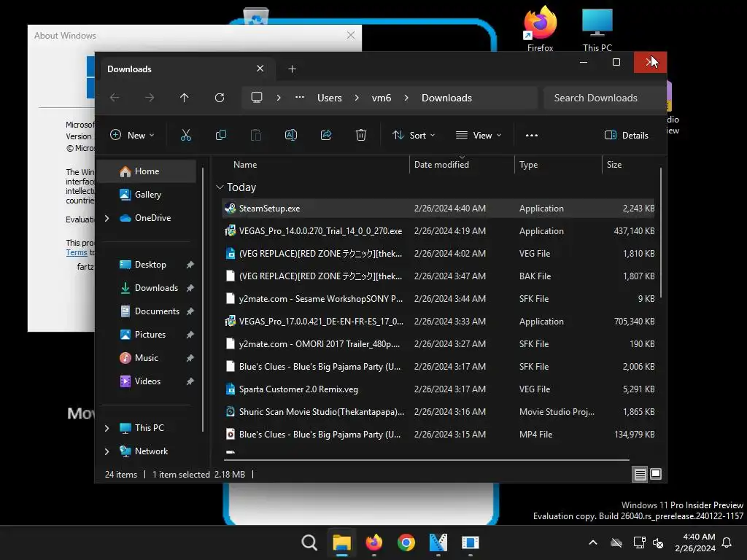Click the Delete trash icon in toolbar

pos(360,135)
